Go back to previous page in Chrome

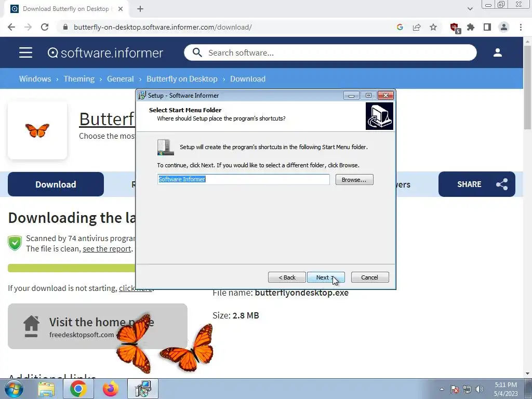[11, 27]
